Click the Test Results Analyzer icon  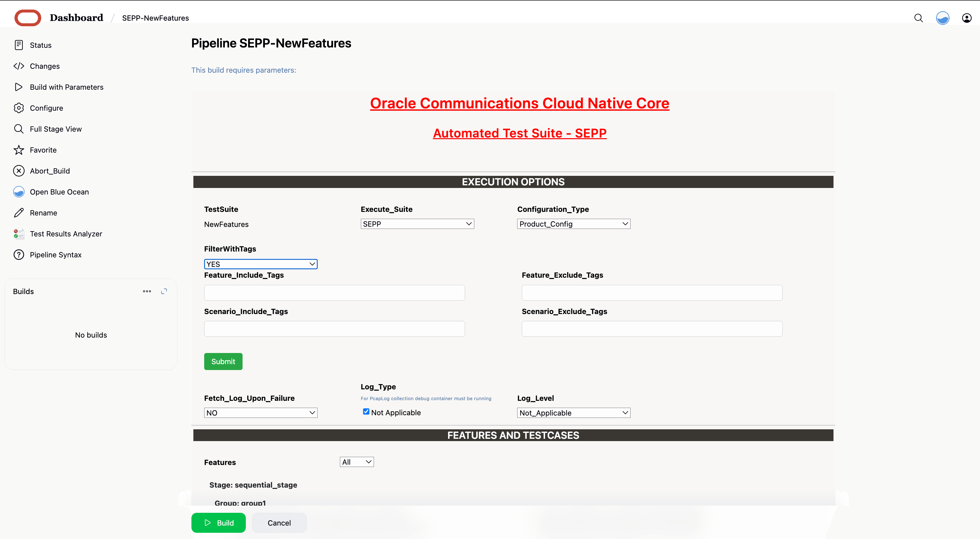(19, 234)
